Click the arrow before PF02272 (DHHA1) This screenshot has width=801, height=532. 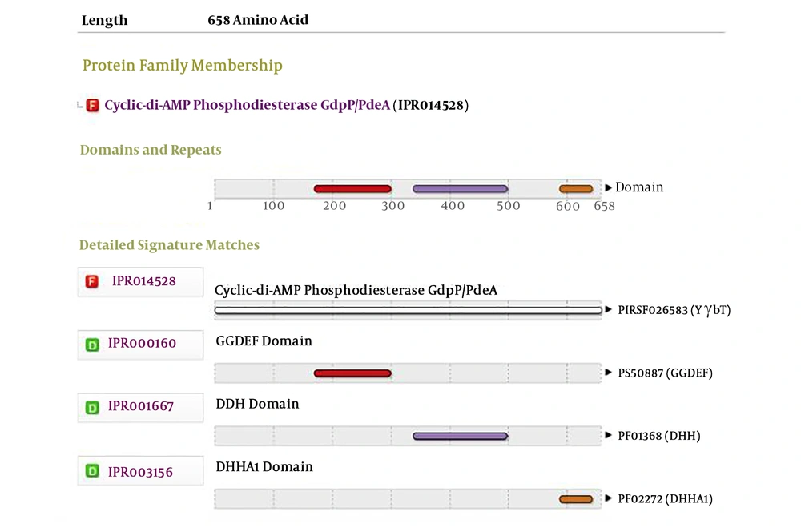click(x=609, y=498)
